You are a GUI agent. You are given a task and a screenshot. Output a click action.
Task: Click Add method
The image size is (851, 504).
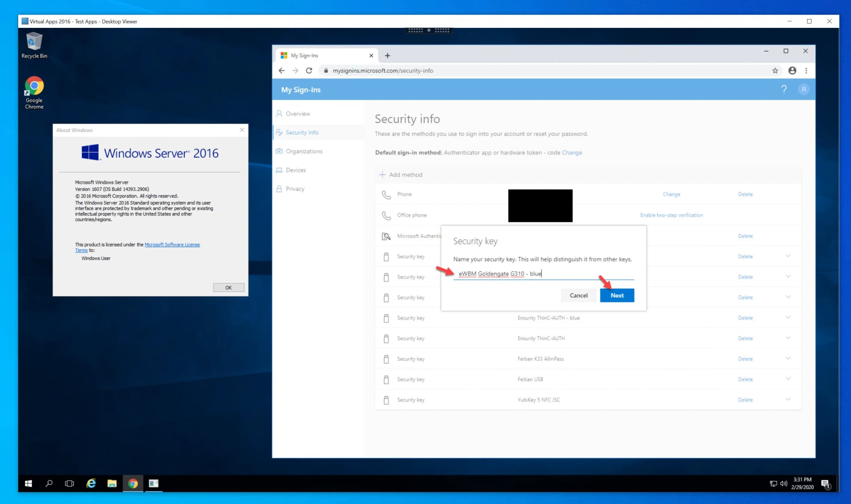(401, 174)
